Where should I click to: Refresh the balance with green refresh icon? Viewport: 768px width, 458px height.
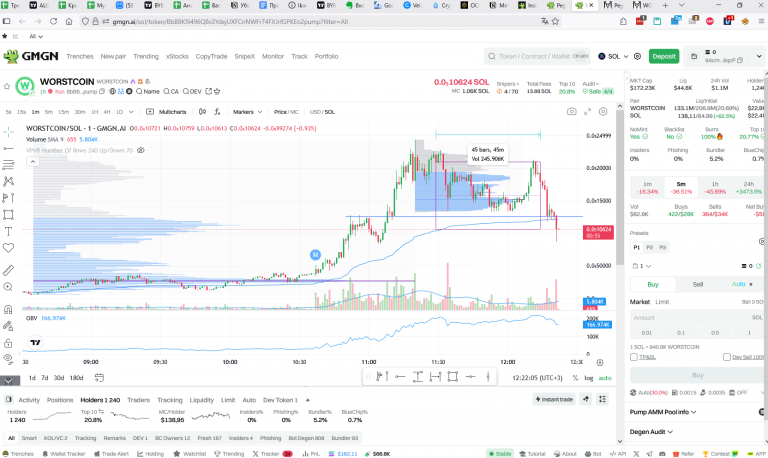[758, 266]
